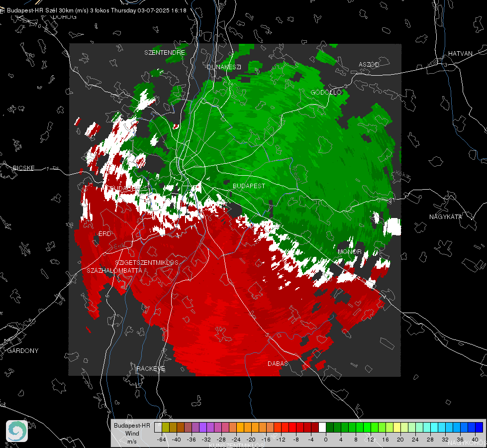The height and width of the screenshot is (448, 487).
Task: Select the gray first legend swatch
Action: pos(158,428)
